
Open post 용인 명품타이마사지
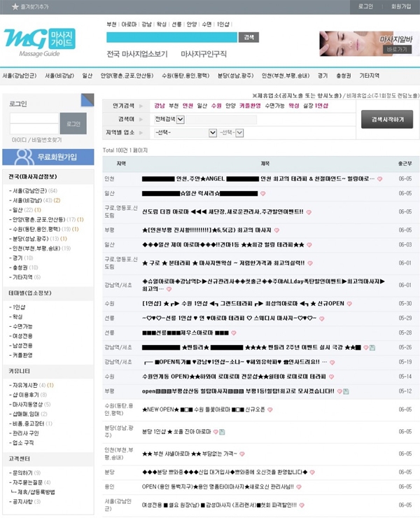click(218, 486)
